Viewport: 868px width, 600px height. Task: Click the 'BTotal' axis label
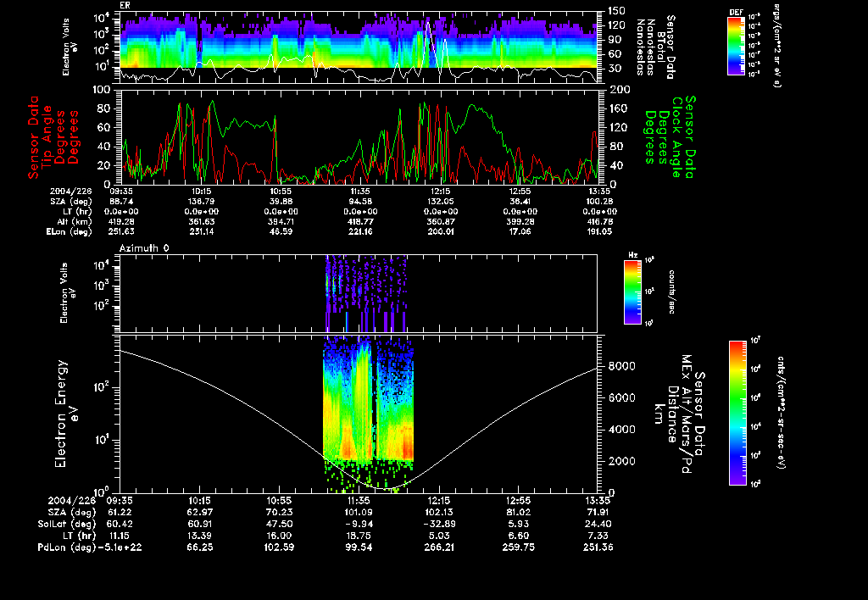[x=661, y=47]
